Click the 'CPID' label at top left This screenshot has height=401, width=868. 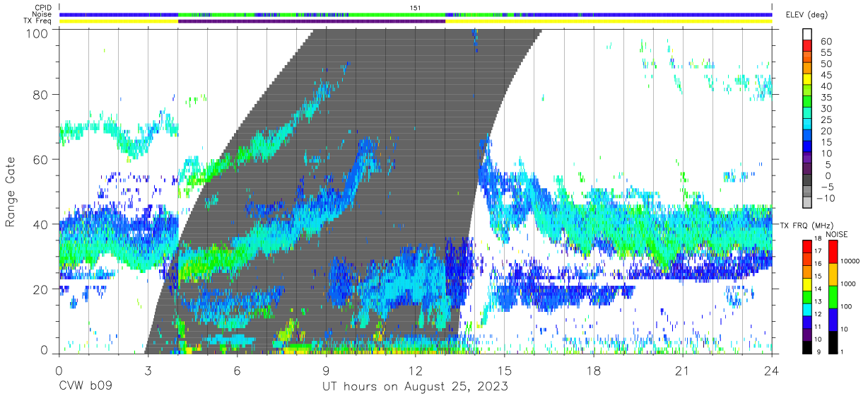click(x=42, y=7)
